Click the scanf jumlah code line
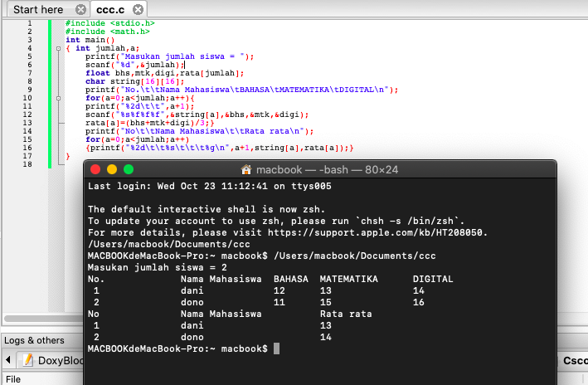Image resolution: width=588 pixels, height=385 pixels. pos(135,65)
